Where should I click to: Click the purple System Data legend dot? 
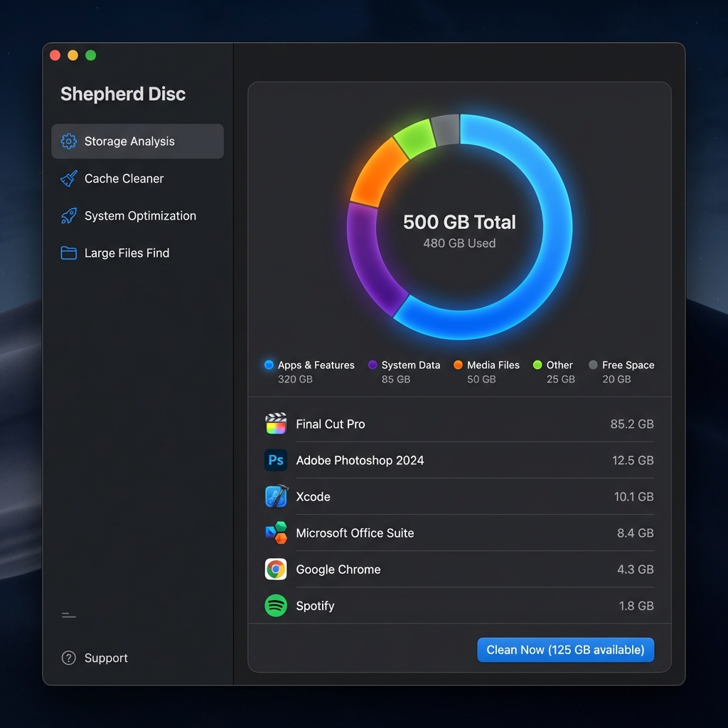[x=373, y=365]
